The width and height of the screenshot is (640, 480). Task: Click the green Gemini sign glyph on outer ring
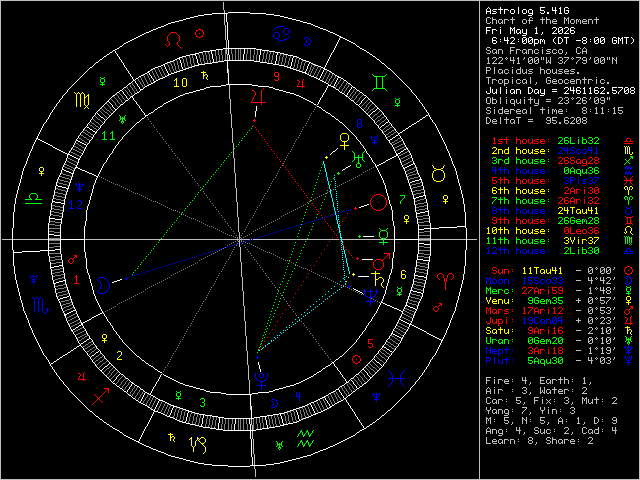point(380,83)
